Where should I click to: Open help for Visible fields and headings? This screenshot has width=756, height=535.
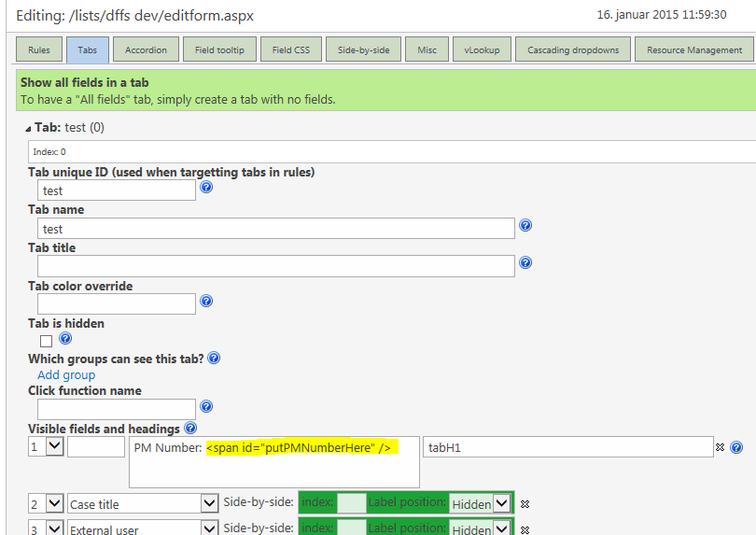click(x=190, y=429)
